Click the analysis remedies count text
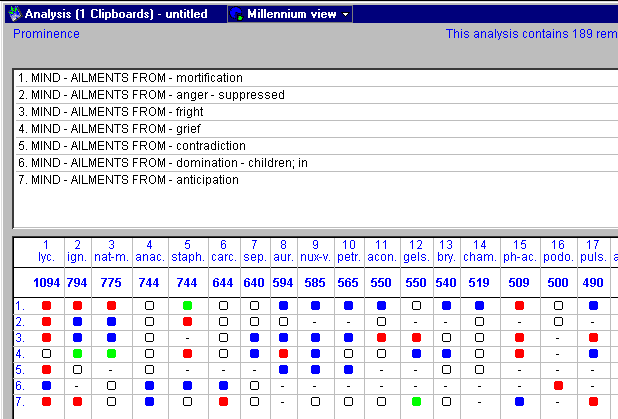618x419 pixels. 532,34
